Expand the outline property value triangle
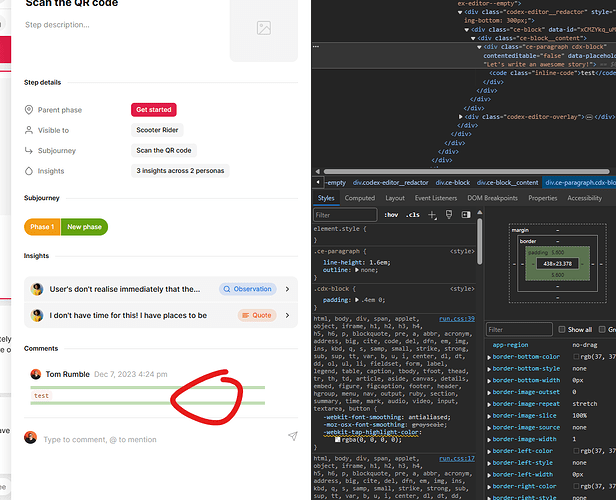 pos(357,270)
